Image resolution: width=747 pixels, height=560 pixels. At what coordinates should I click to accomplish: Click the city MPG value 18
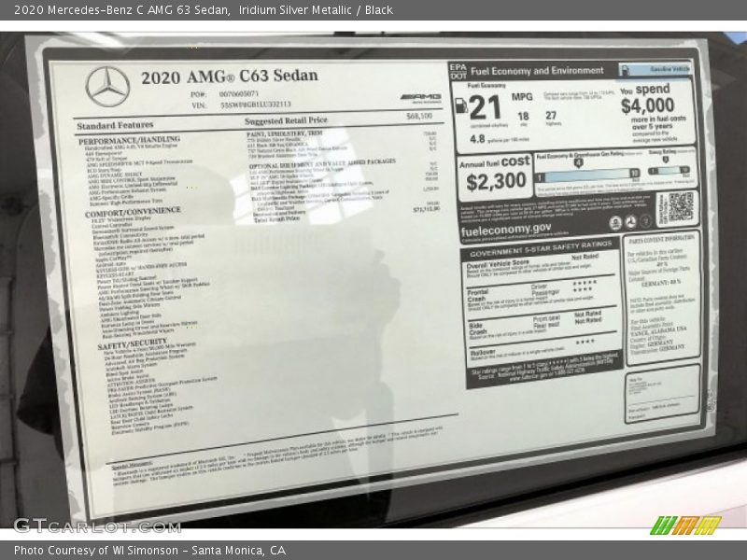(523, 116)
